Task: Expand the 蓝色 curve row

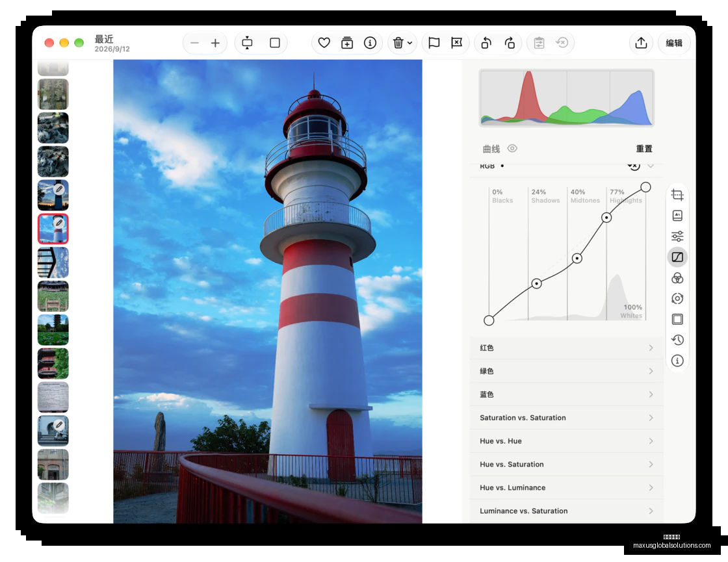Action: (x=566, y=394)
